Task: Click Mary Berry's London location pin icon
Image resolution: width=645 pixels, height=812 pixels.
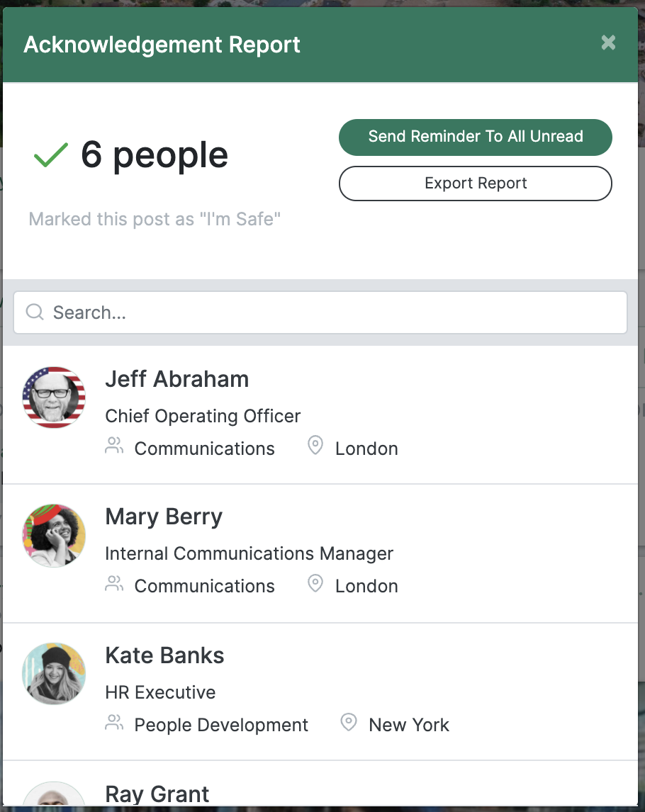Action: point(315,584)
